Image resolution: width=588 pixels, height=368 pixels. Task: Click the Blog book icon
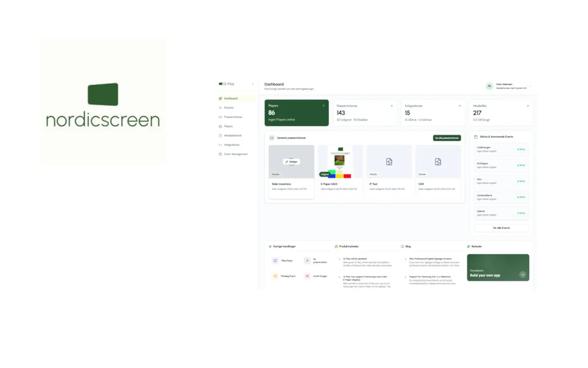coord(402,246)
